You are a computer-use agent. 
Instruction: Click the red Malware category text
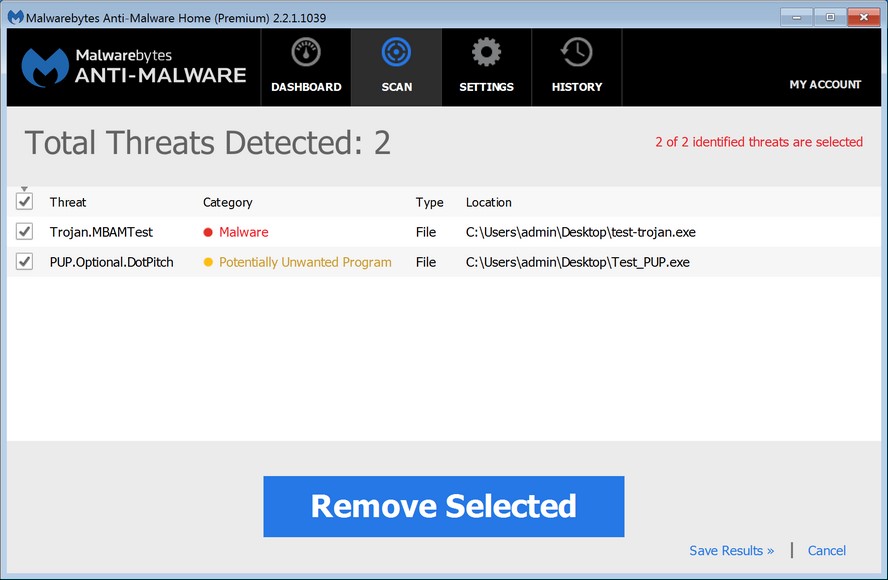tap(244, 232)
